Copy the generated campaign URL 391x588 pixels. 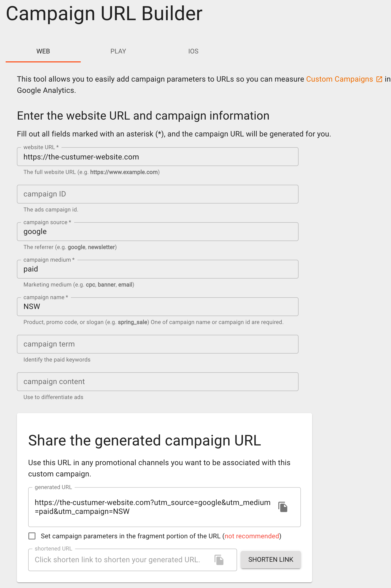pyautogui.click(x=283, y=507)
